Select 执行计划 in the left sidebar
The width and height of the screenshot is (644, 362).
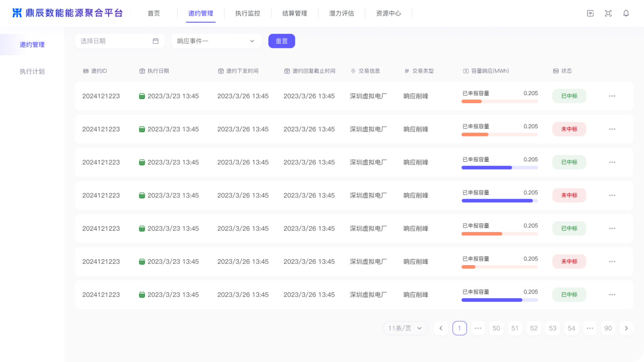[x=32, y=72]
